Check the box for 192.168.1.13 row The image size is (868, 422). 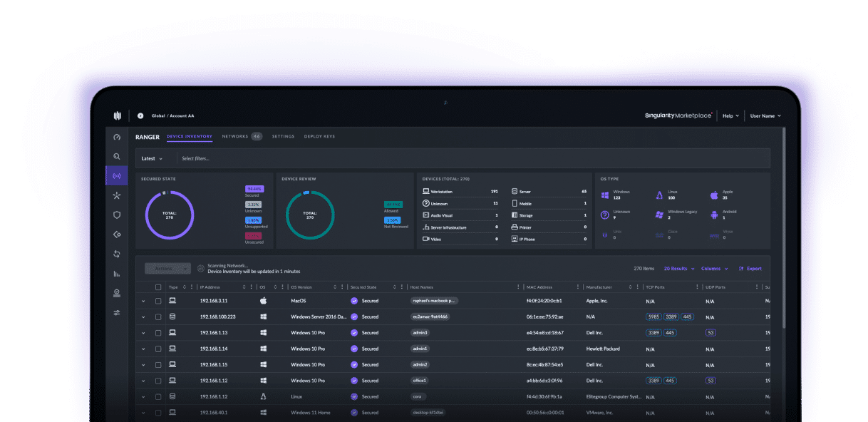point(158,333)
